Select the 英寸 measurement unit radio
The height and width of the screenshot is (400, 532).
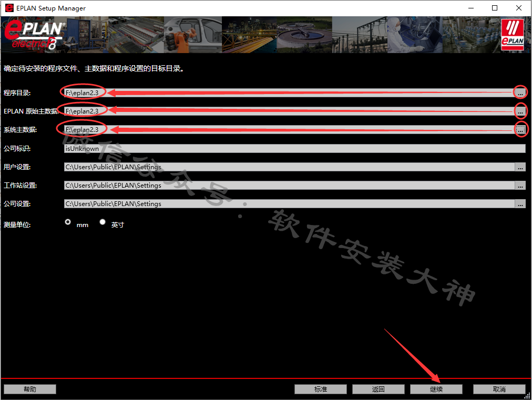(103, 222)
